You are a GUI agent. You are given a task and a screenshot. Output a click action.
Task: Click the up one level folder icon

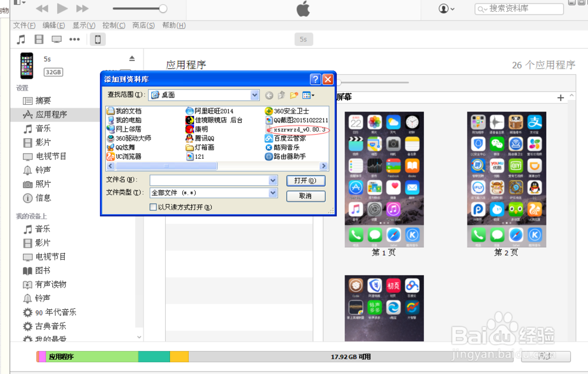pyautogui.click(x=282, y=95)
